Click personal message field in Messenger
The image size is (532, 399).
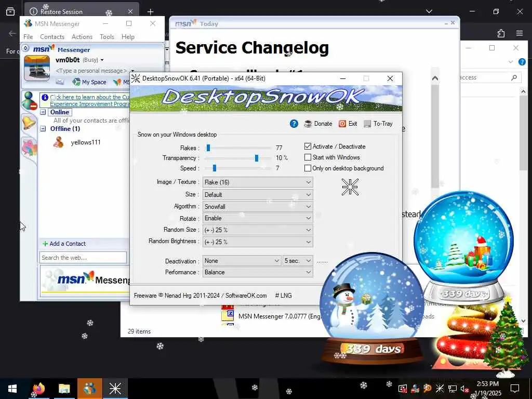[x=91, y=71]
